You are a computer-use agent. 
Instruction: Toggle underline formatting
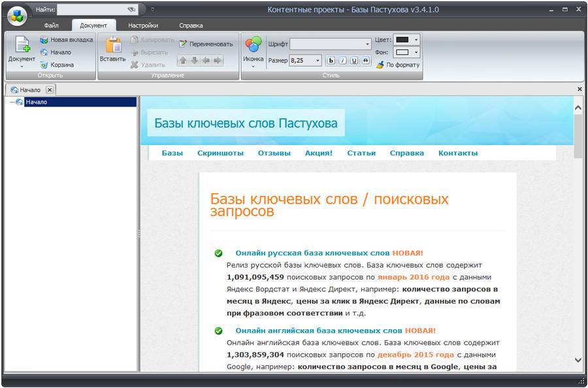point(354,61)
